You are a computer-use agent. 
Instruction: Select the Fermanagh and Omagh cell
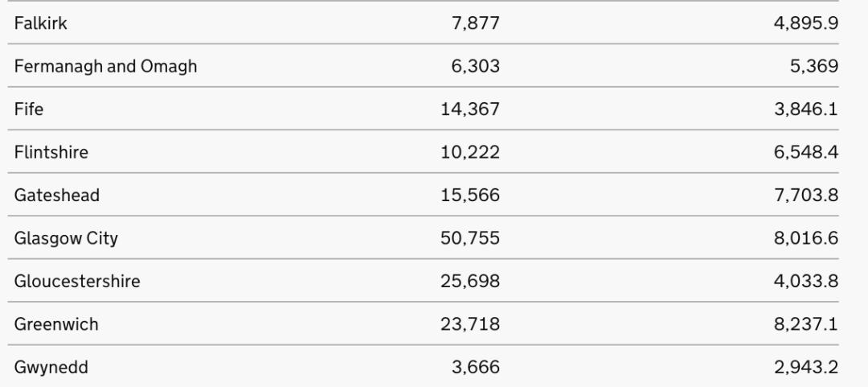tap(105, 67)
